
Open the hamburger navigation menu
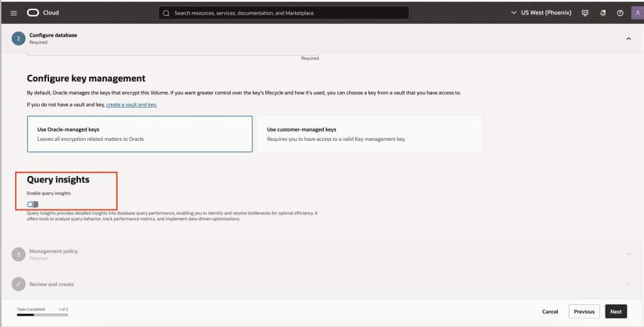click(14, 13)
